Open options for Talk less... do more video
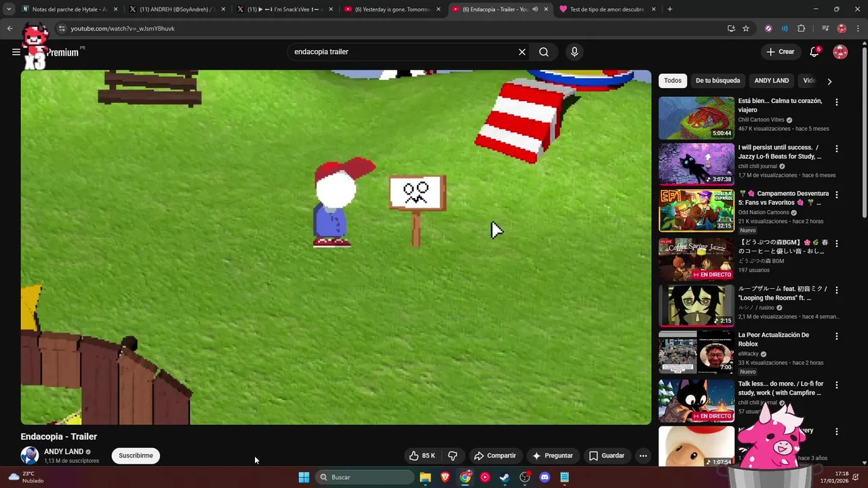Image resolution: width=868 pixels, height=488 pixels. (836, 385)
